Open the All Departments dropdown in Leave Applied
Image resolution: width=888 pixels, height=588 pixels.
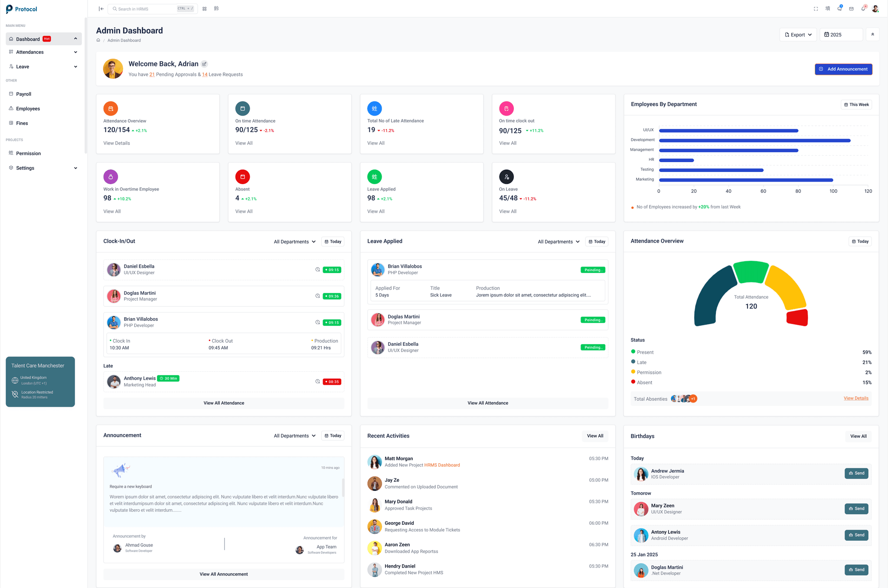[558, 241]
